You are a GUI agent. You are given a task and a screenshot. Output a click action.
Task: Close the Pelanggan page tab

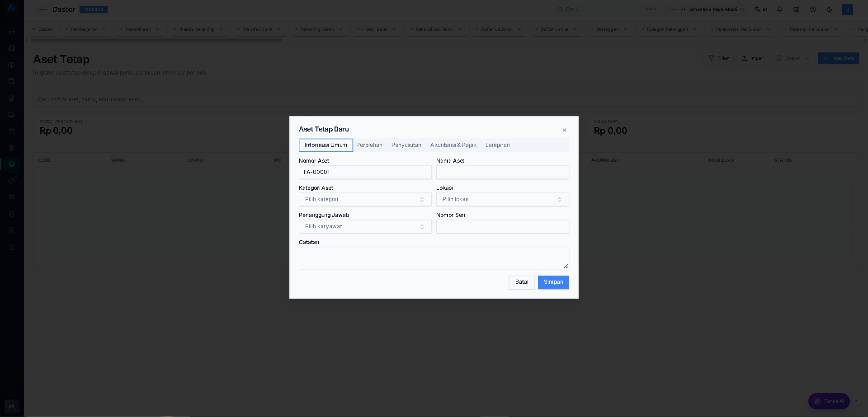625,29
